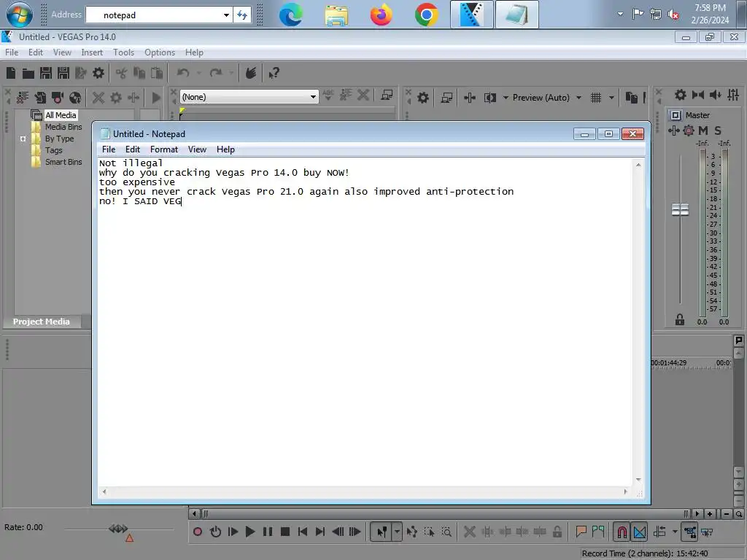747x560 pixels.
Task: Click the Record button in transport bar
Action: (198, 532)
